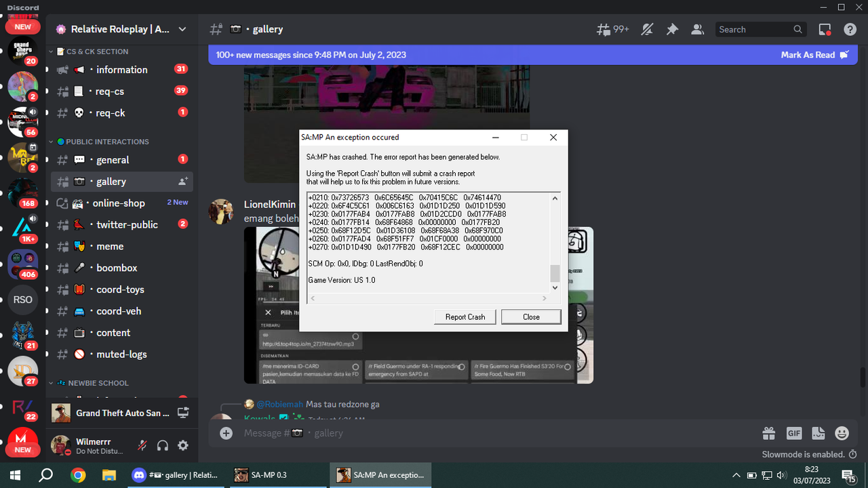Open the taskbar volume icon
Screen dimensions: 868x488
coord(781,475)
